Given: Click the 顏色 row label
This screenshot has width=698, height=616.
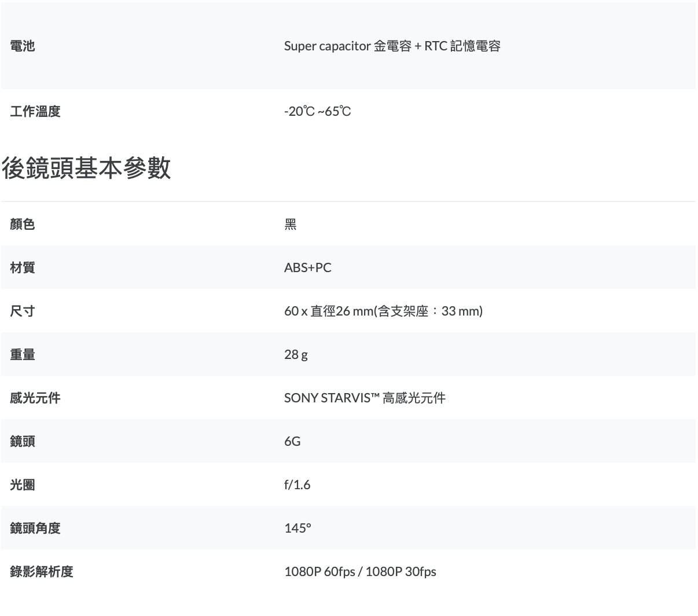Looking at the screenshot, I should (x=23, y=224).
